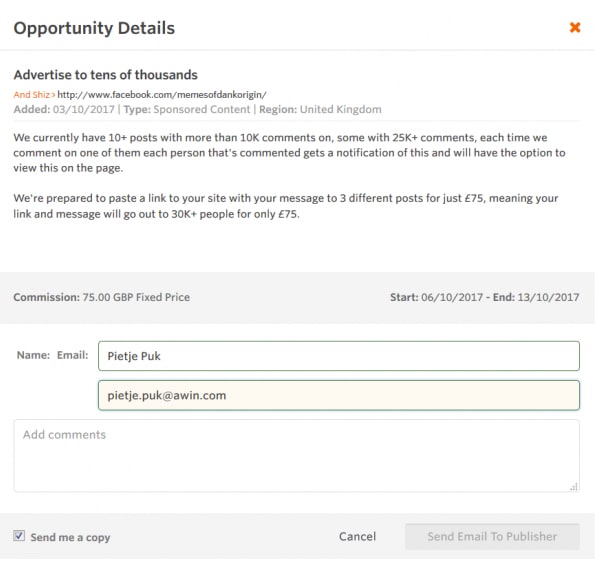The height and width of the screenshot is (561, 614).
Task: Open the memesofdankorigin Facebook URL
Action: (162, 95)
